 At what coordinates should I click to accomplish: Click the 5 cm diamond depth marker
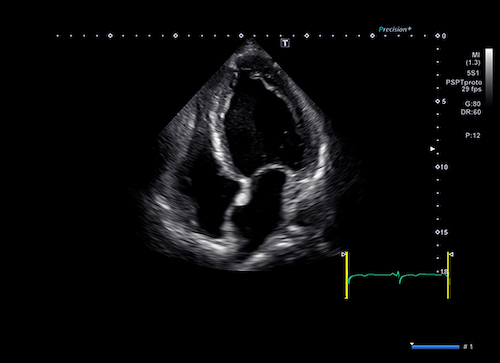tap(437, 101)
